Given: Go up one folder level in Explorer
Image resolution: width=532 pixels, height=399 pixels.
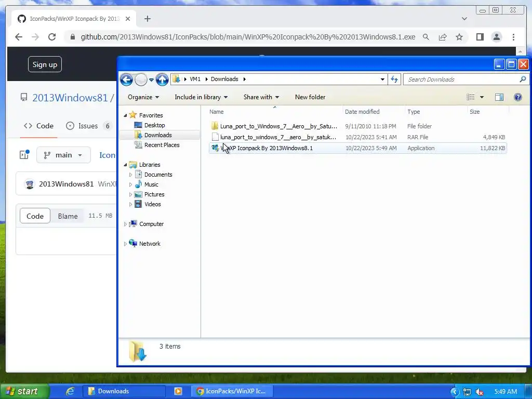Looking at the screenshot, I should pos(162,79).
